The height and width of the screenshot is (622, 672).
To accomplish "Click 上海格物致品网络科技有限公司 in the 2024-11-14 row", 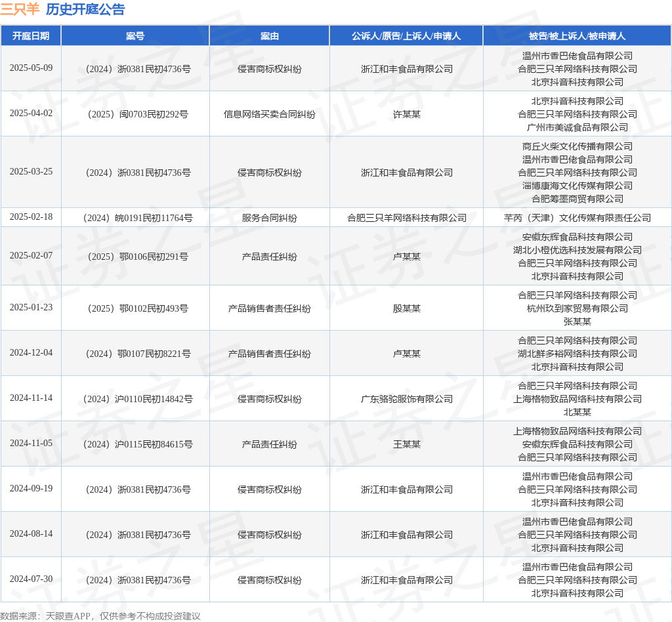I will 577,399.
